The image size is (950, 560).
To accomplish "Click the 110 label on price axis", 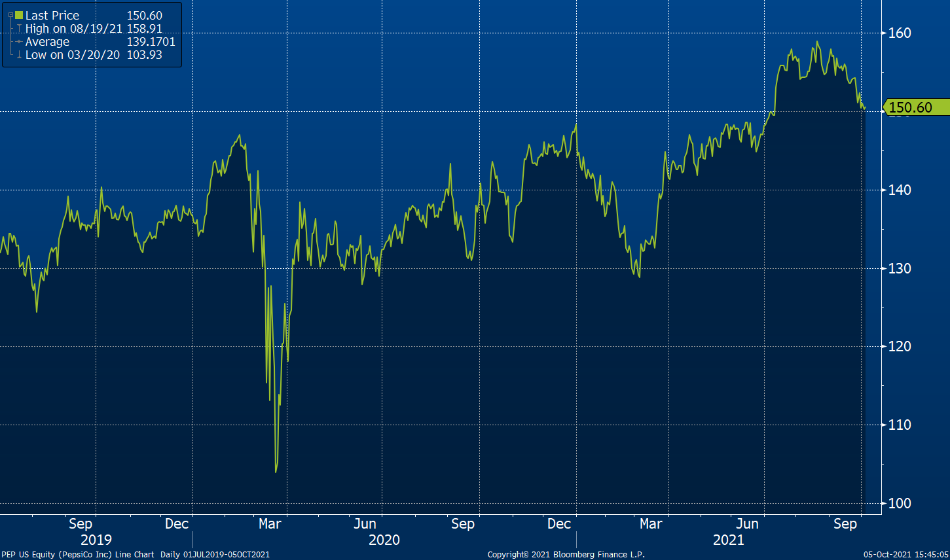I will click(900, 425).
